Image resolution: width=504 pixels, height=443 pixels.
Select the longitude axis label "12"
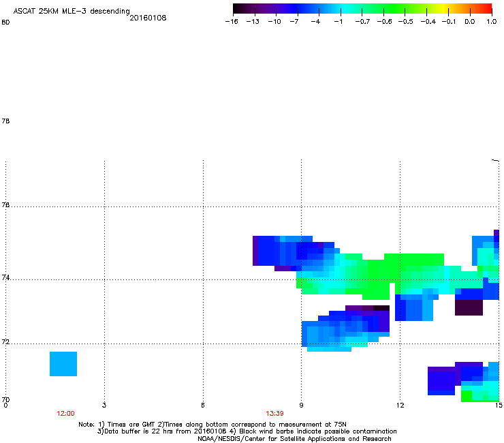click(x=400, y=405)
